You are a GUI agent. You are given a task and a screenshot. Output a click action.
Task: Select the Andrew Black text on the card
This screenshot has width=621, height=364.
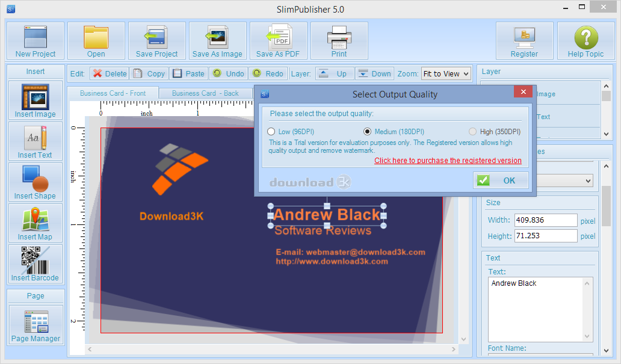click(x=327, y=215)
